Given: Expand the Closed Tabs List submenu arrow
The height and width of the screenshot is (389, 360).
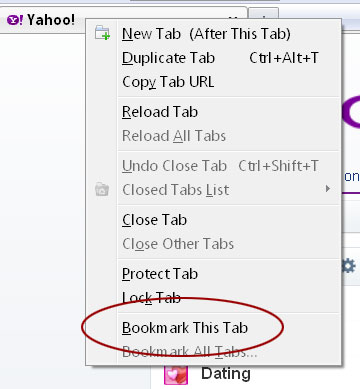Looking at the screenshot, I should 328,189.
